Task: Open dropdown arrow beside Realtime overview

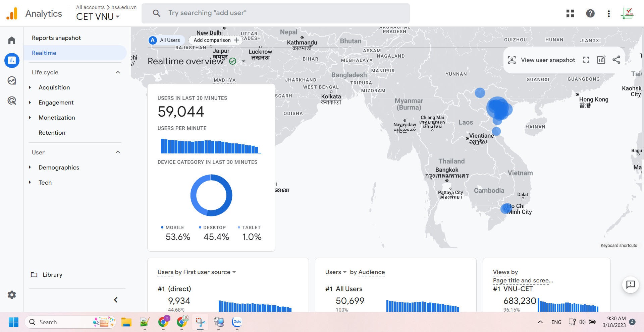Action: pyautogui.click(x=244, y=61)
